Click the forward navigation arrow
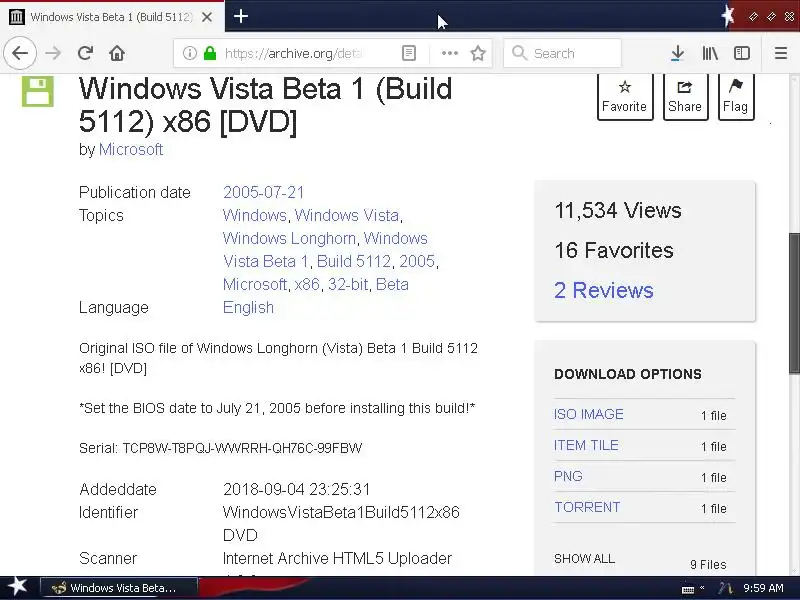 tap(53, 53)
